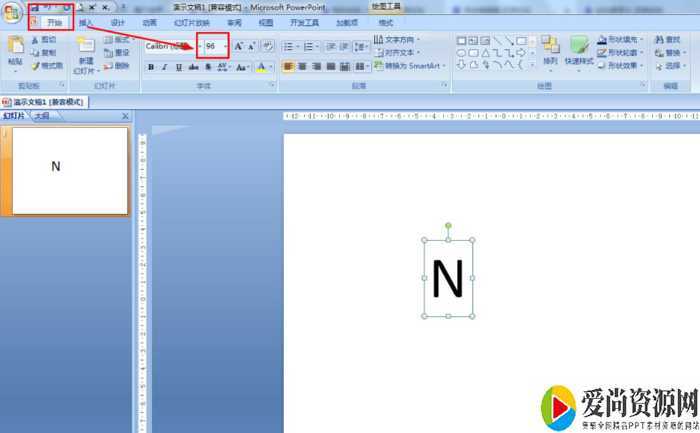Switch to the Insert (插入) ribbon tab

coord(86,22)
